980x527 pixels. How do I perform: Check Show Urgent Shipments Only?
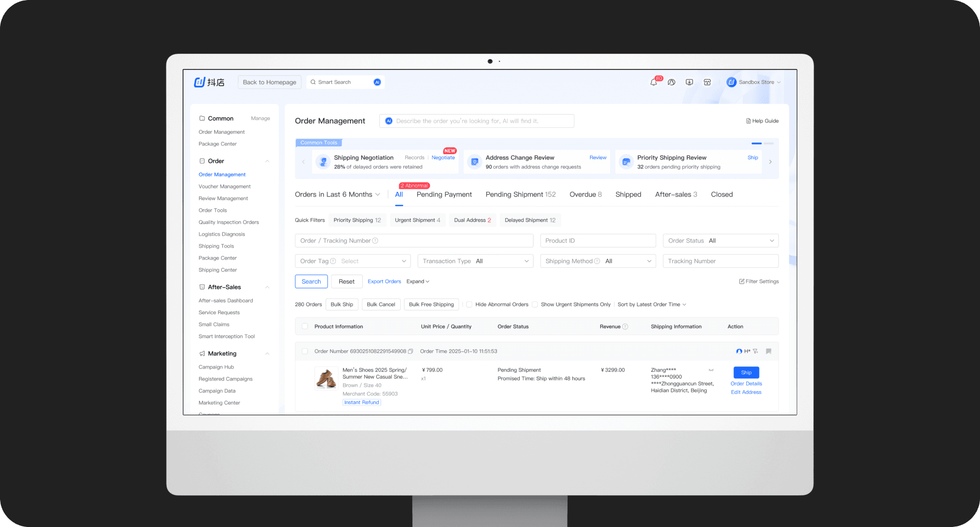(x=535, y=304)
